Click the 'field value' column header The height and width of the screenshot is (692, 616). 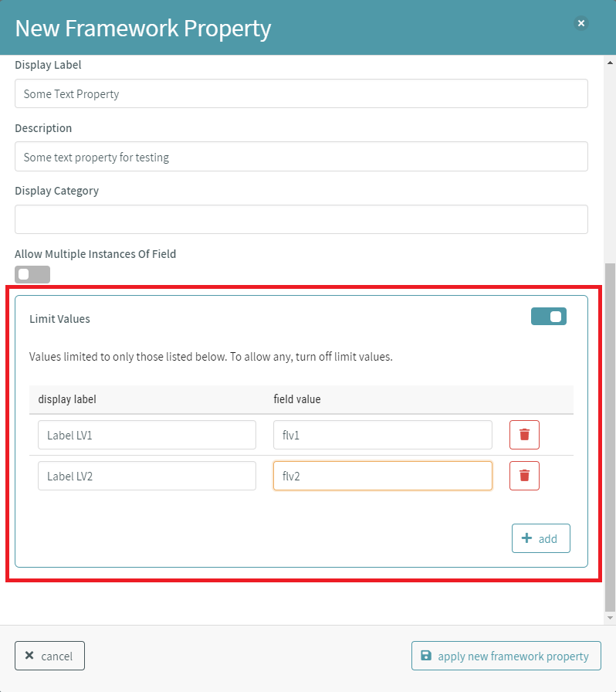coord(297,399)
